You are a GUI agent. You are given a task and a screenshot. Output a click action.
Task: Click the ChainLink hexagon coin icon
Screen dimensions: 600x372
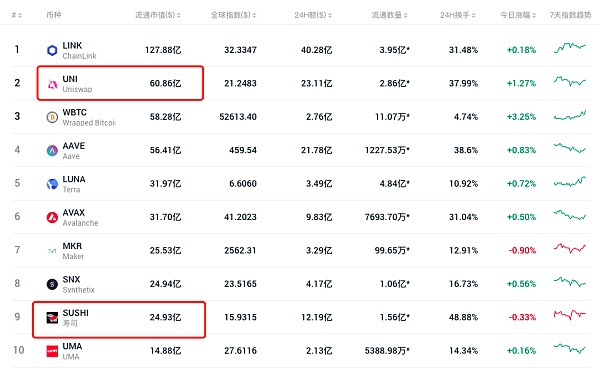52,50
